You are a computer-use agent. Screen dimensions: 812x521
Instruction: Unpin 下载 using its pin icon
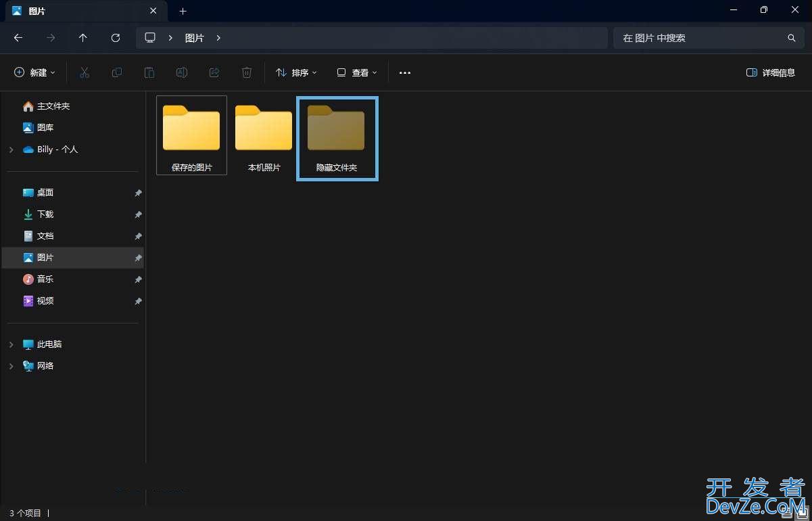coord(138,214)
